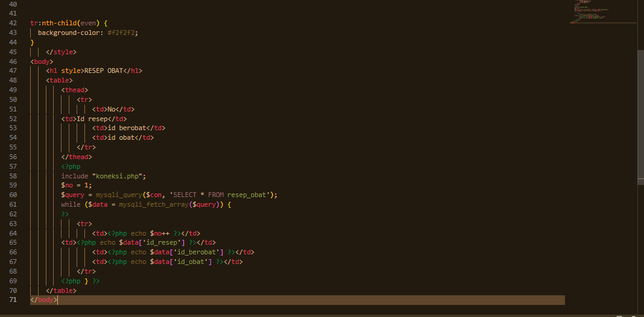Click the "?>" closing tag on line 62
Screen dimensions: 644x317
(65, 214)
